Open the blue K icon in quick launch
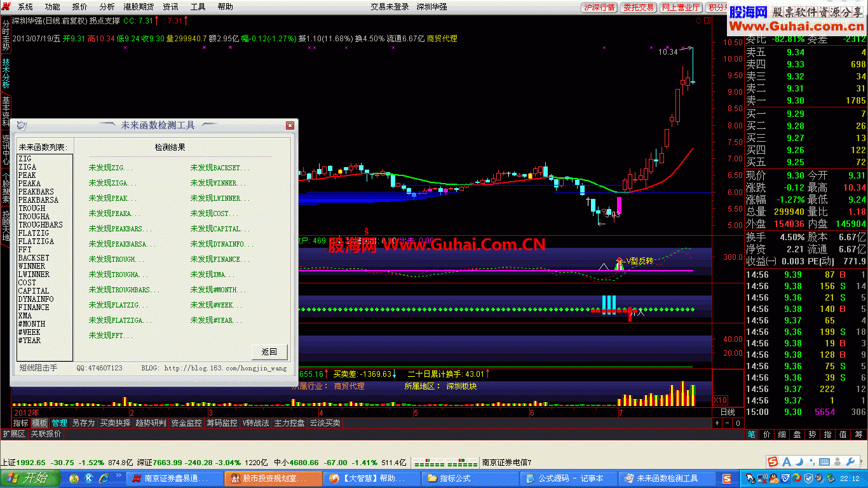Viewport: 868px width, 488px height. 89,478
